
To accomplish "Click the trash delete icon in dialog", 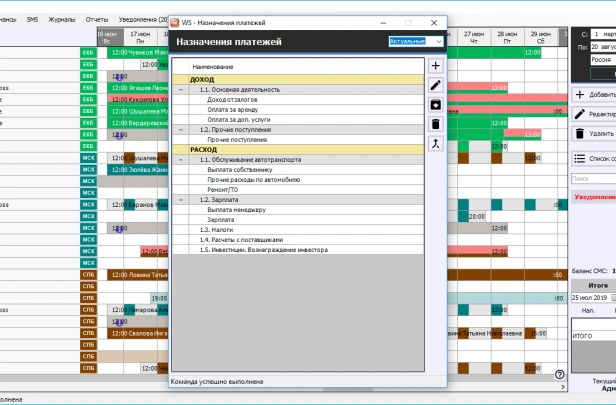I will pos(435,124).
